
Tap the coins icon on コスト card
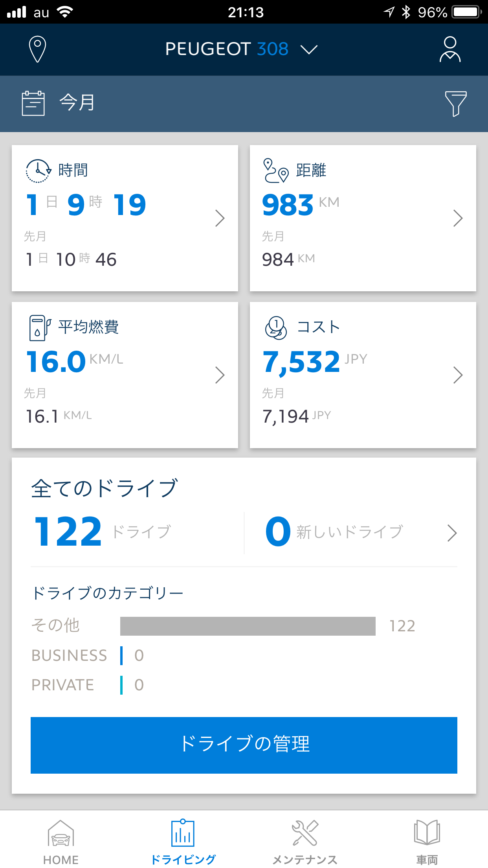(276, 328)
